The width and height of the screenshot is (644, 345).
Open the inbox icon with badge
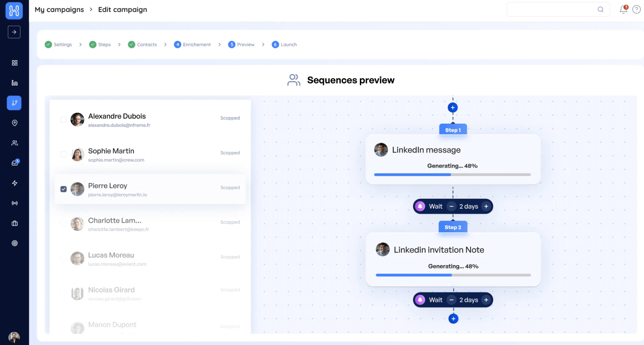[x=15, y=163]
